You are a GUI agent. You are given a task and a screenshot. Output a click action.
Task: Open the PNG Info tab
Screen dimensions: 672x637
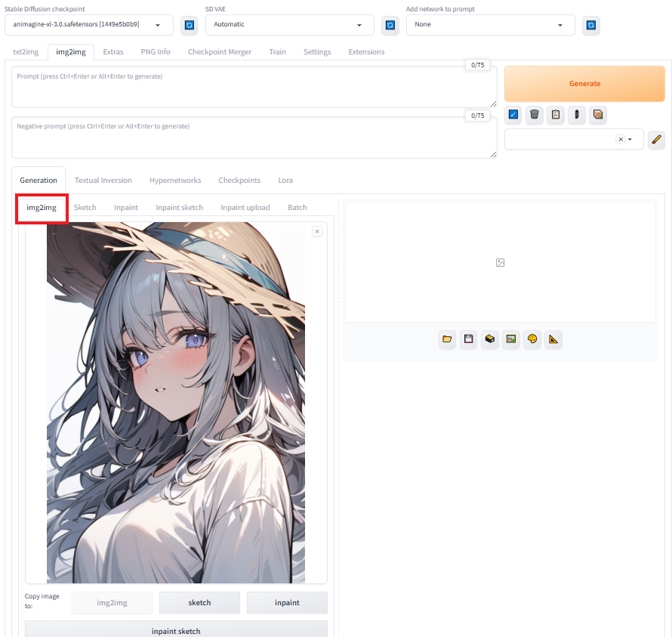point(156,52)
